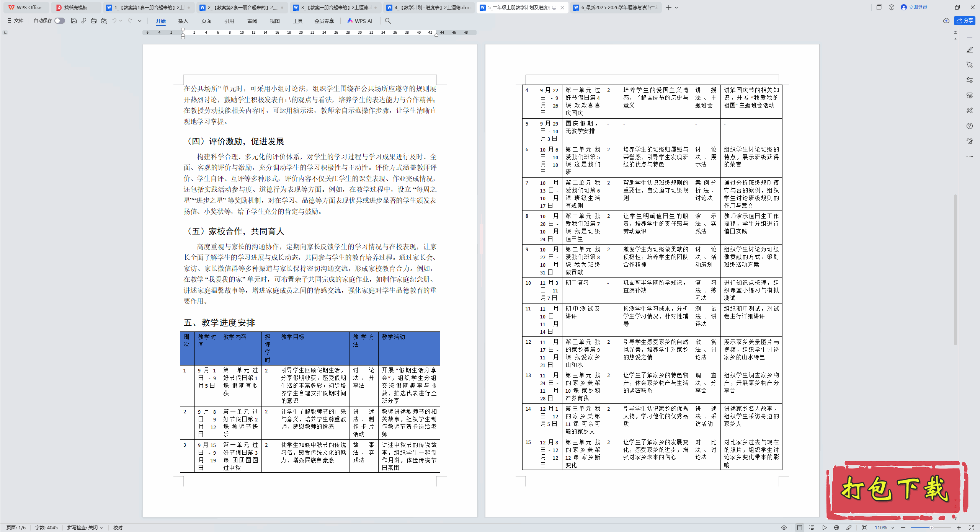The height and width of the screenshot is (532, 980).
Task: Click the save document icon
Action: (74, 21)
